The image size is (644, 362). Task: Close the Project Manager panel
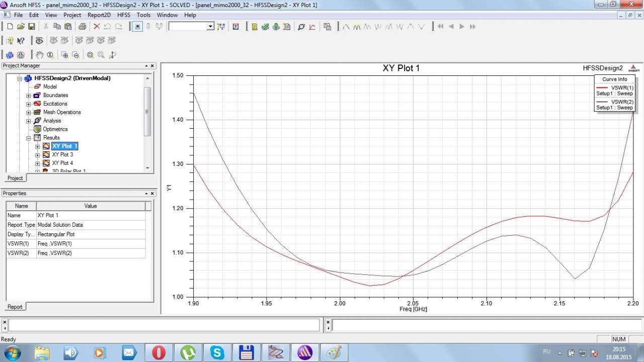tap(152, 66)
